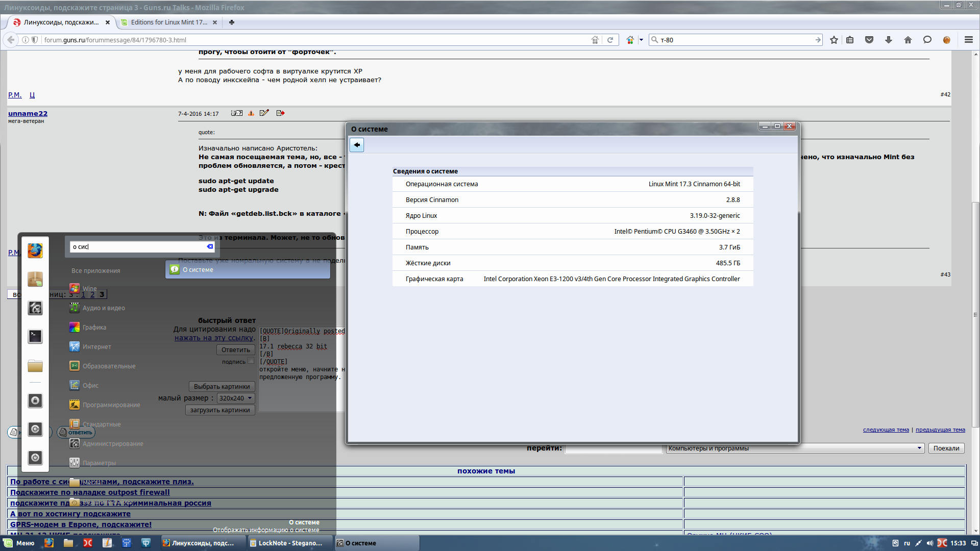
Task: Click the keyboard layout ru indicator in tray
Action: click(907, 543)
